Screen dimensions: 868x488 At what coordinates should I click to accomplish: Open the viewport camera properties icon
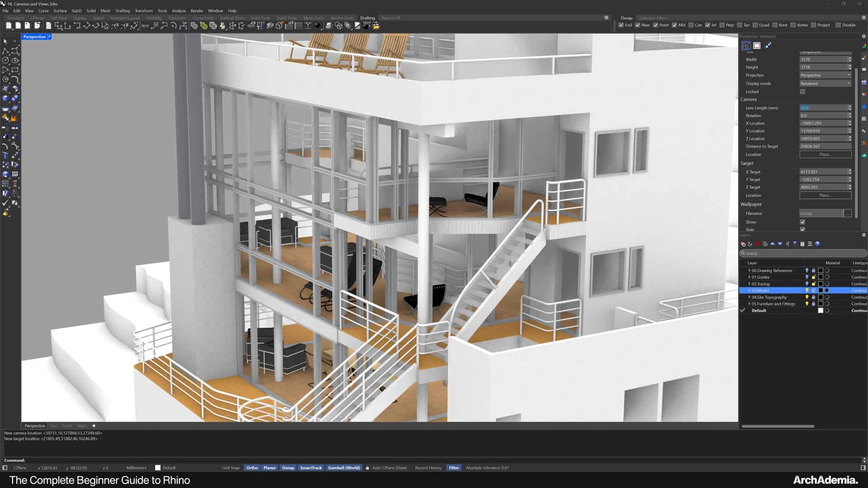pyautogui.click(x=746, y=46)
